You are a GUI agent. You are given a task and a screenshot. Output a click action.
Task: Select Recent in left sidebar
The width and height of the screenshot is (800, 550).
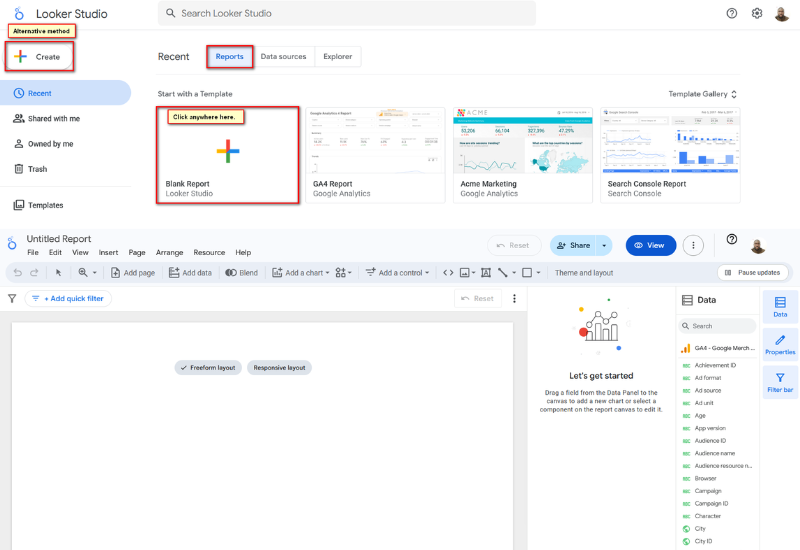[x=65, y=93]
